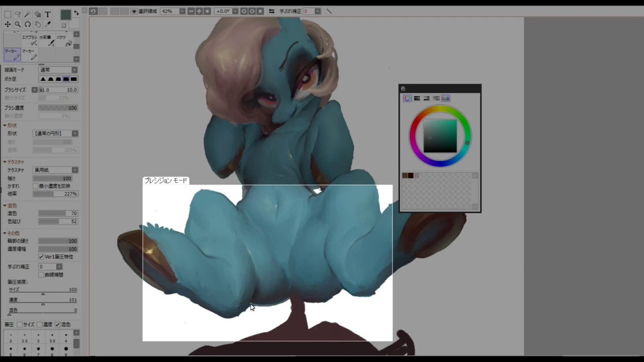This screenshot has height=362, width=644.
Task: Click the foreground color swatch
Action: point(66,15)
